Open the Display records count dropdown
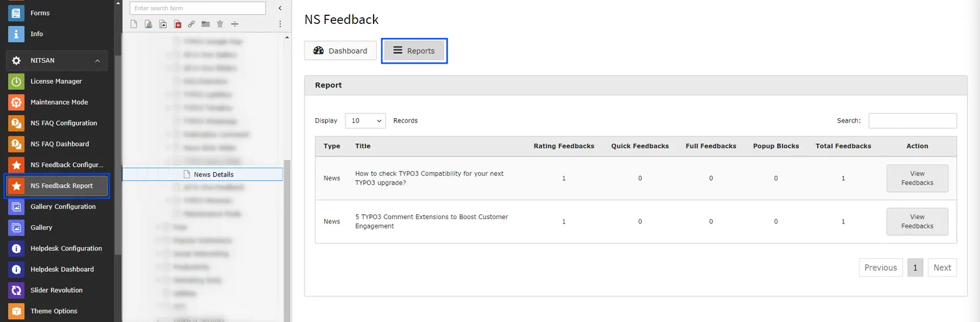This screenshot has height=322, width=980. coord(366,121)
